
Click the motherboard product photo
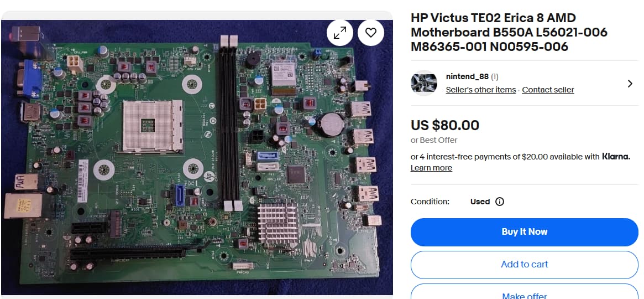pyautogui.click(x=197, y=157)
